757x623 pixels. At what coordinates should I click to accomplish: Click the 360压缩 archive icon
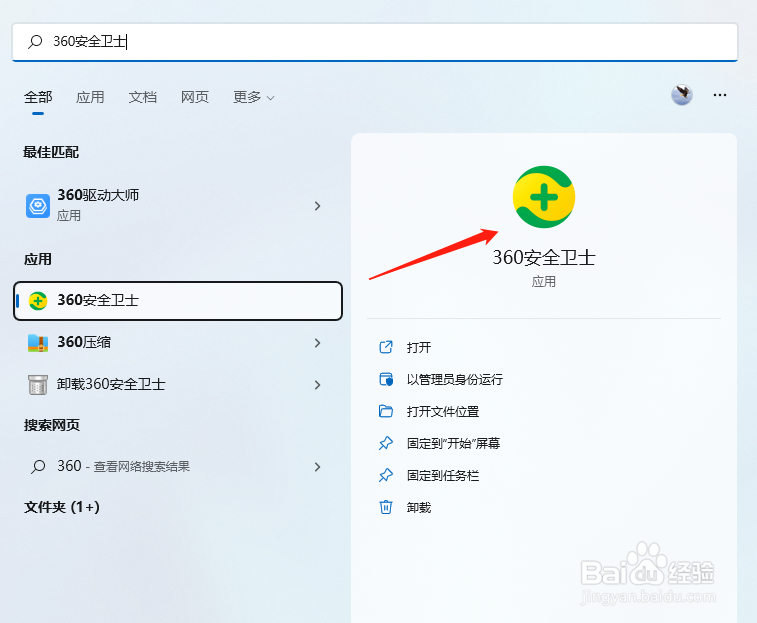(x=38, y=343)
